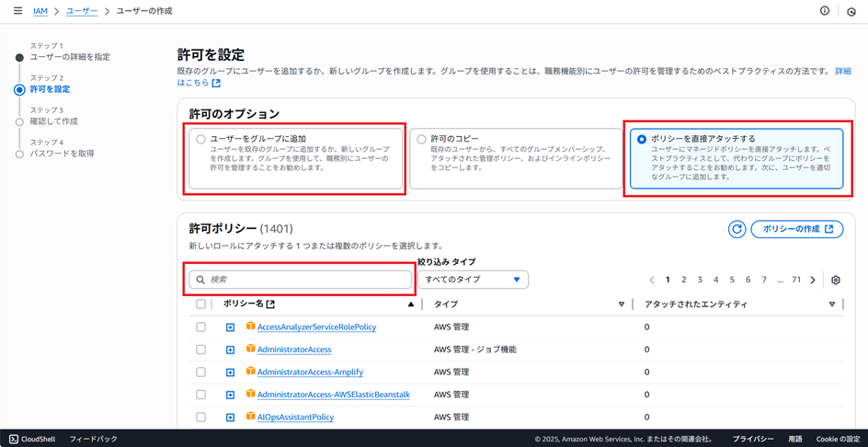Open the policy table settings gear
This screenshot has width=868, height=447.
coord(836,280)
